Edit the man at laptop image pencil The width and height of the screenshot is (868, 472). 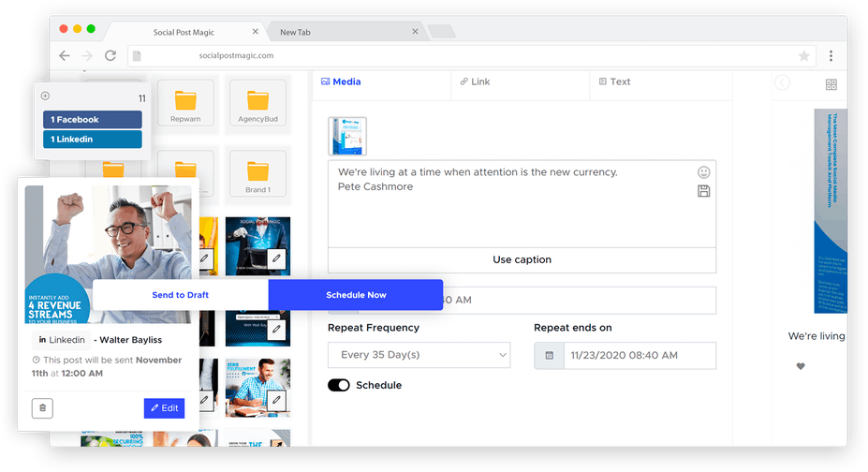click(276, 400)
